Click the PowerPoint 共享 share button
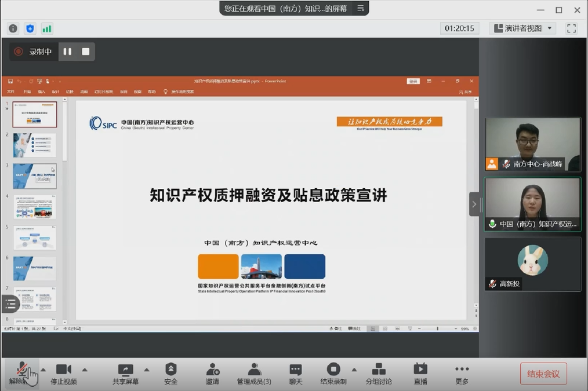This screenshot has height=391, width=588. (466, 92)
